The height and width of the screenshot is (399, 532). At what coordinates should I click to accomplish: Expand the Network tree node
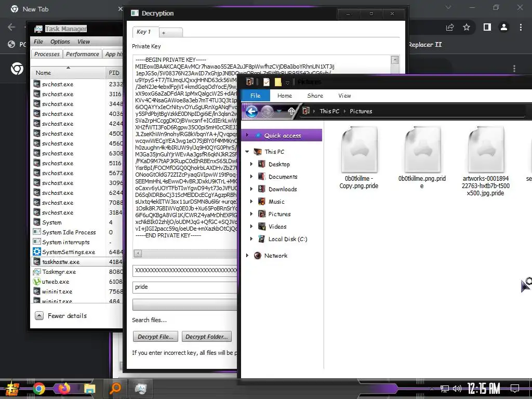coord(247,255)
